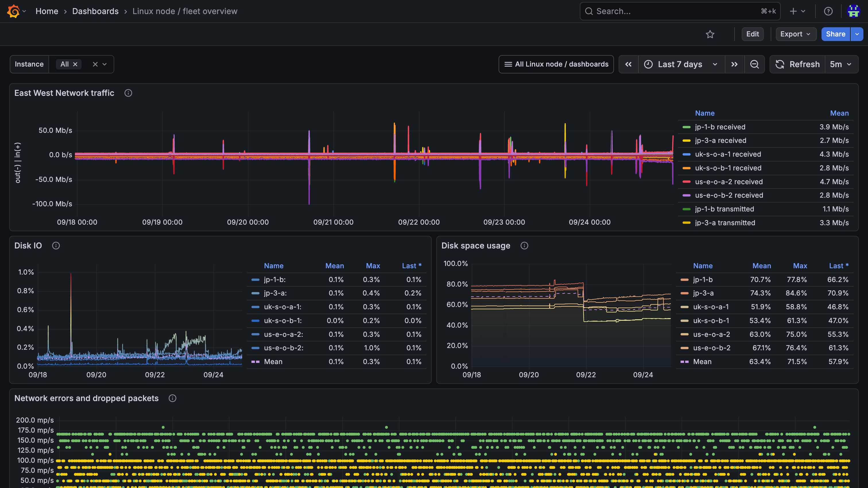This screenshot has height=488, width=868.
Task: Open color swatch for Disk space jp-1-b
Action: click(684, 279)
